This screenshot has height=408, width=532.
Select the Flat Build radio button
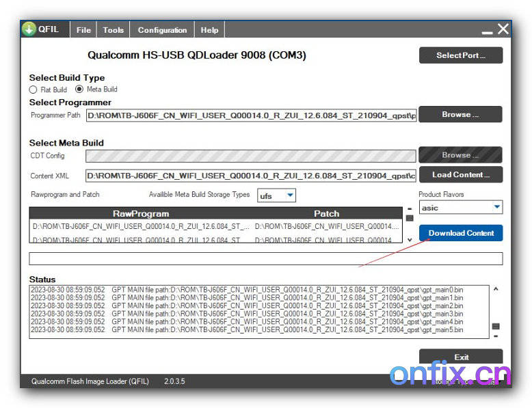(x=33, y=90)
